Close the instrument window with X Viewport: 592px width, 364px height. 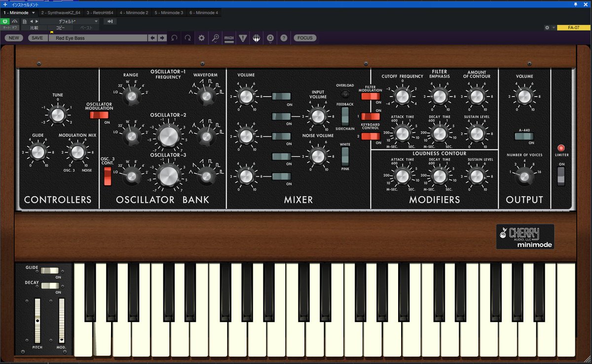point(586,4)
